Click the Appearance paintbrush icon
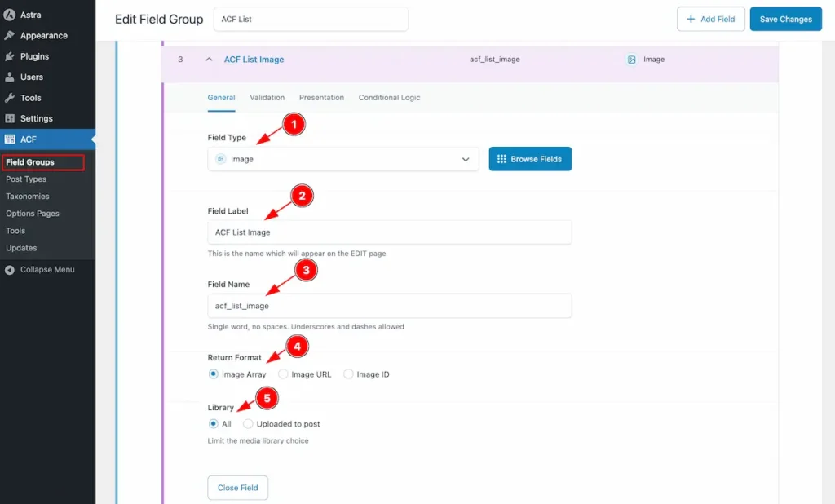Viewport: 835px width, 504px height. pyautogui.click(x=9, y=35)
